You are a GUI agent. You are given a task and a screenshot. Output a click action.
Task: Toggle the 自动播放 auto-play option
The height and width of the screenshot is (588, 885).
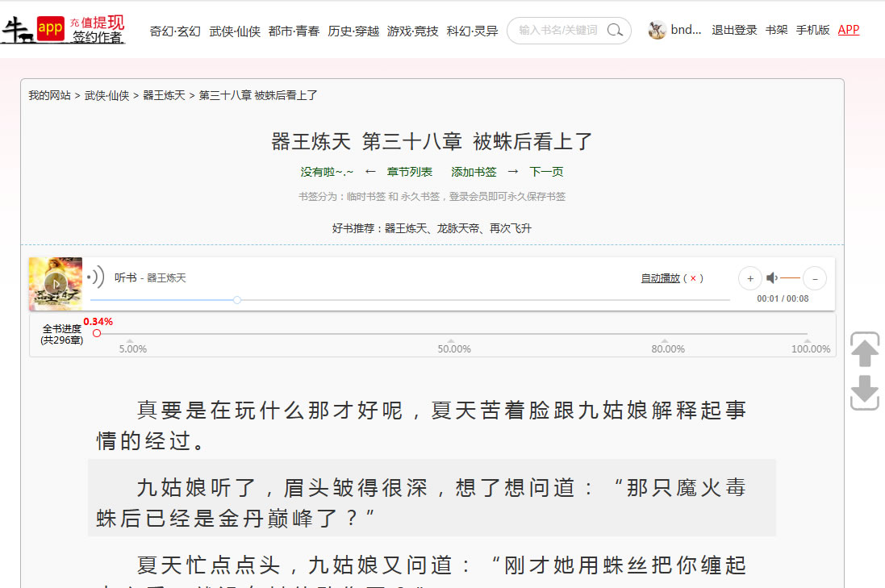point(660,278)
